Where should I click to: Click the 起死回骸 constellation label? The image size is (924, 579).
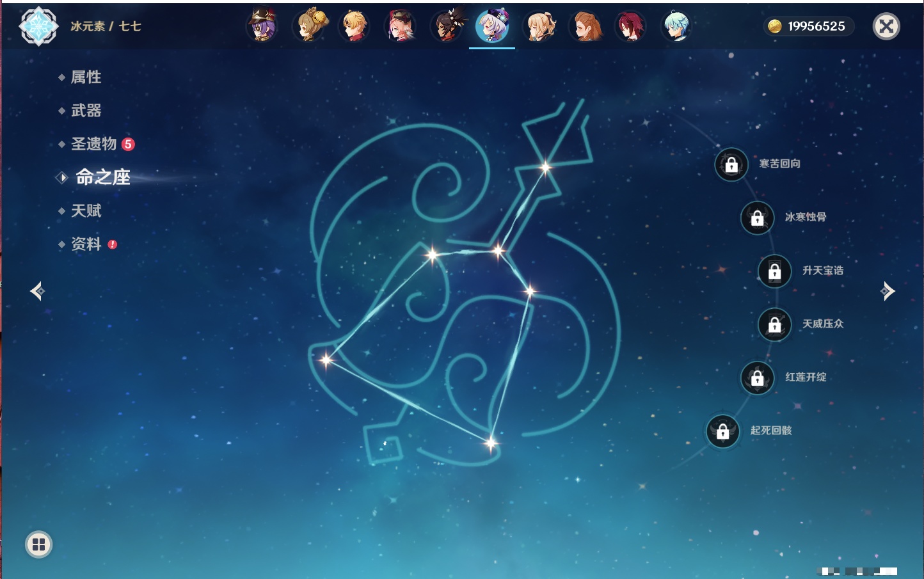[771, 431]
